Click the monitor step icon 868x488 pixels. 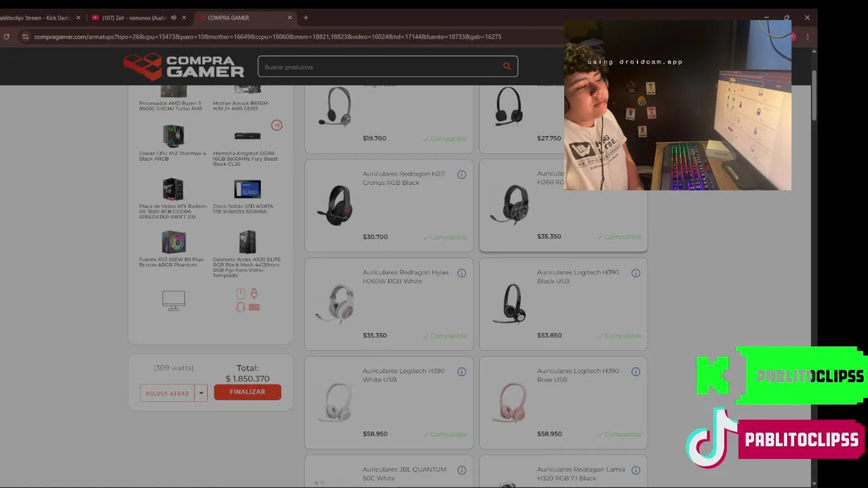point(174,300)
